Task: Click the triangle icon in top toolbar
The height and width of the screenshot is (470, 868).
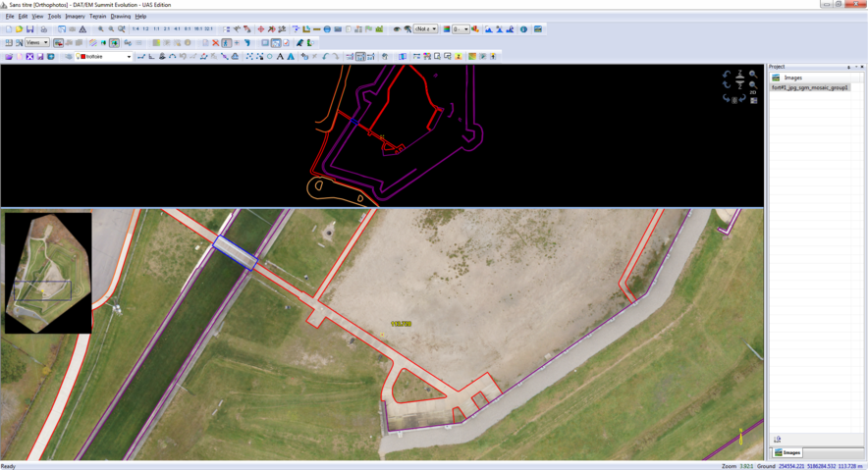Action: pos(82,29)
